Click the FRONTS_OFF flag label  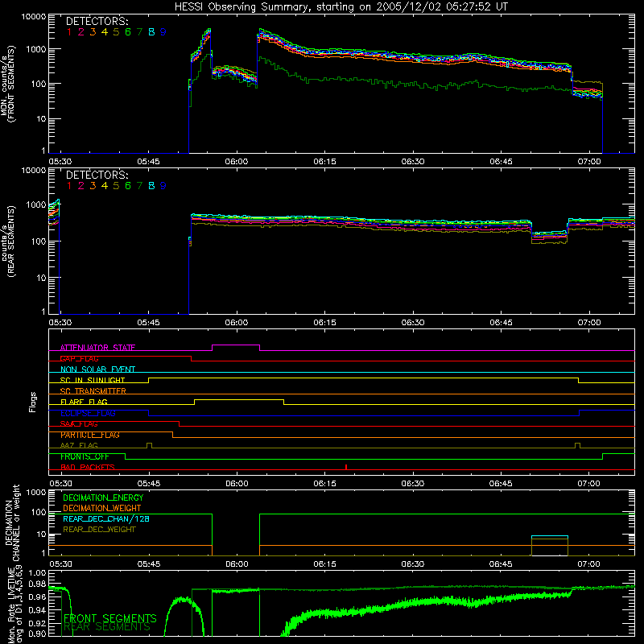tap(85, 456)
